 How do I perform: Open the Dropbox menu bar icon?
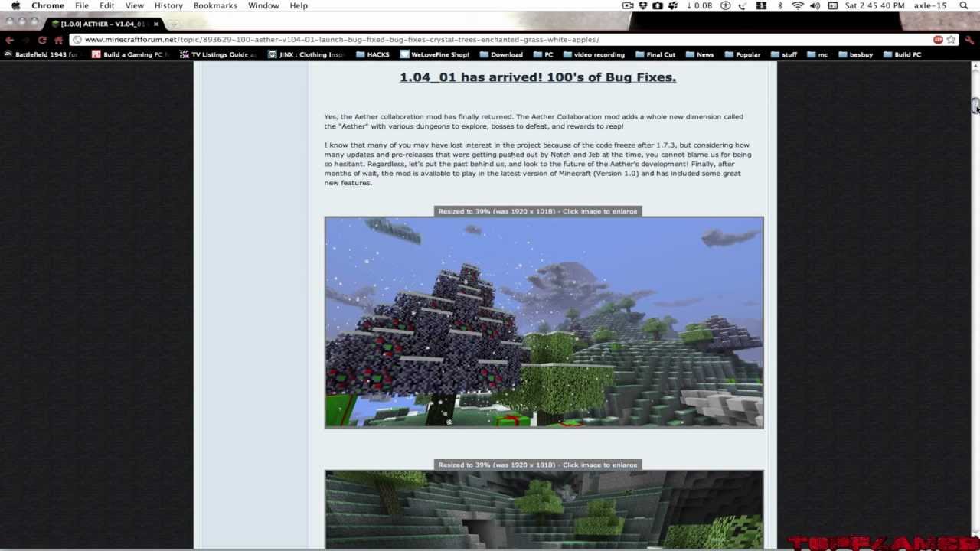pos(644,5)
